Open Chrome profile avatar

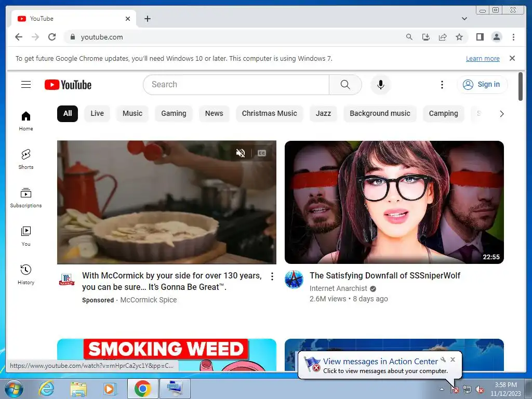click(496, 37)
